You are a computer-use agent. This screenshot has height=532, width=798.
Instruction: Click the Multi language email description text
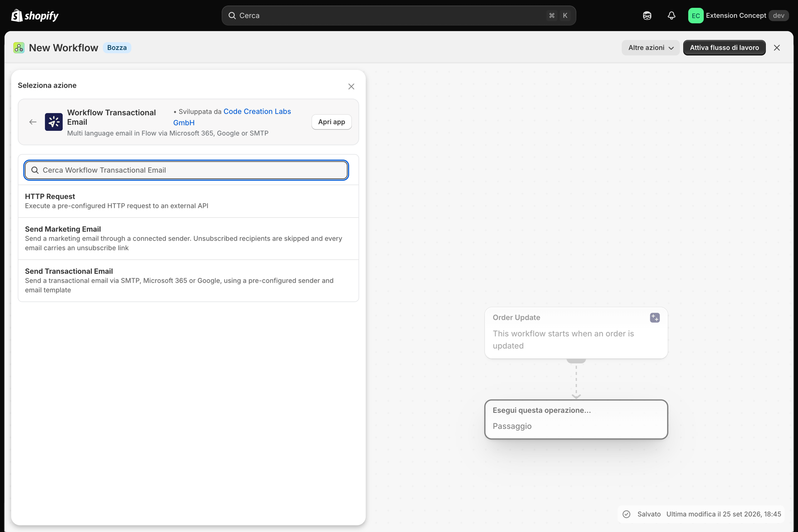pos(167,133)
